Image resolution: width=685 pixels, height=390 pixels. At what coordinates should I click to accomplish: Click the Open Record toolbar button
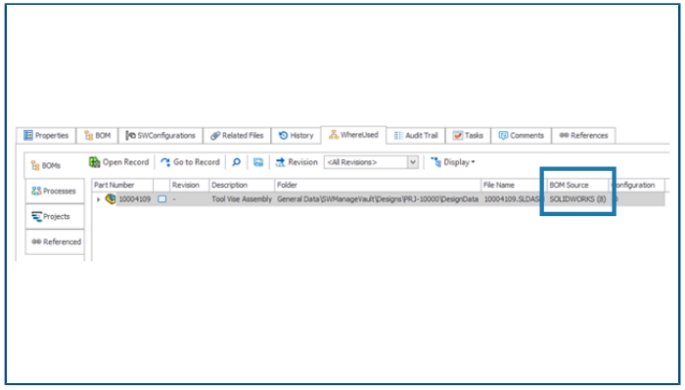119,162
